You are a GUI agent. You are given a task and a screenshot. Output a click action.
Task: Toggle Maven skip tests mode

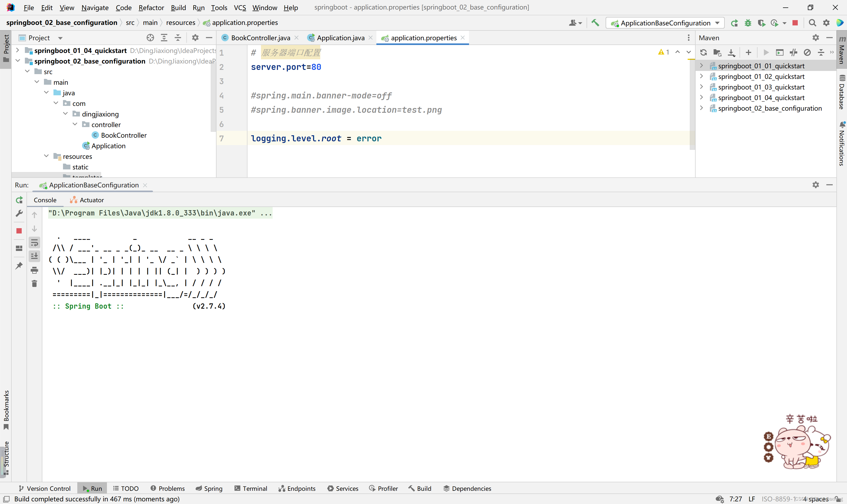(807, 52)
